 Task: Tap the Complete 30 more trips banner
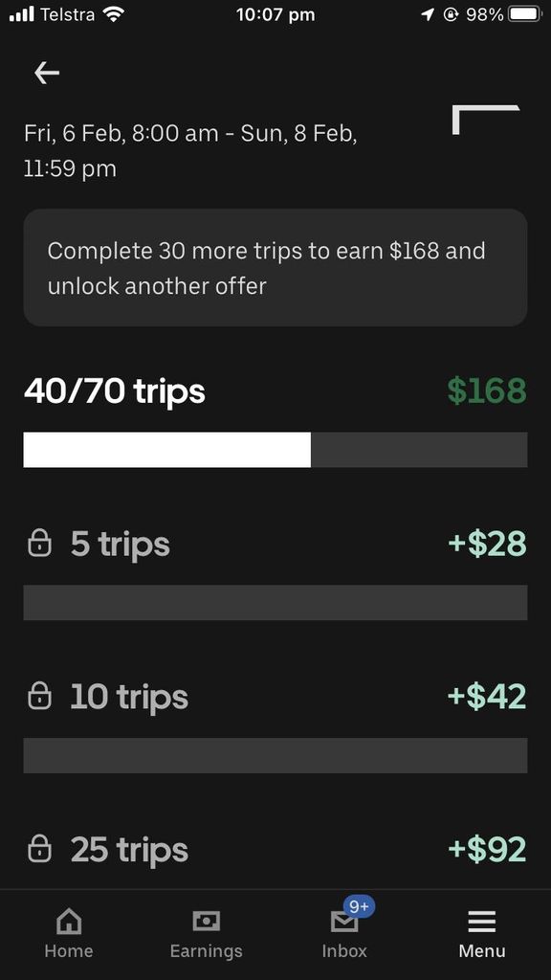click(x=275, y=268)
